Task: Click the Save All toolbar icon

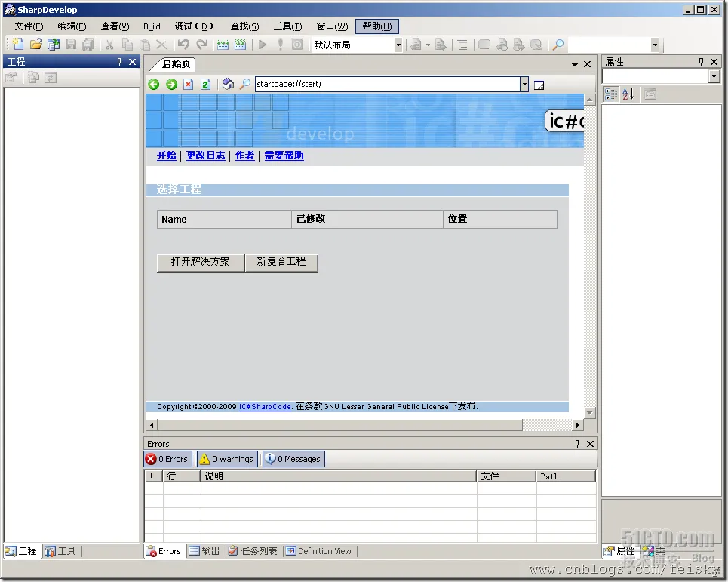Action: pos(88,45)
